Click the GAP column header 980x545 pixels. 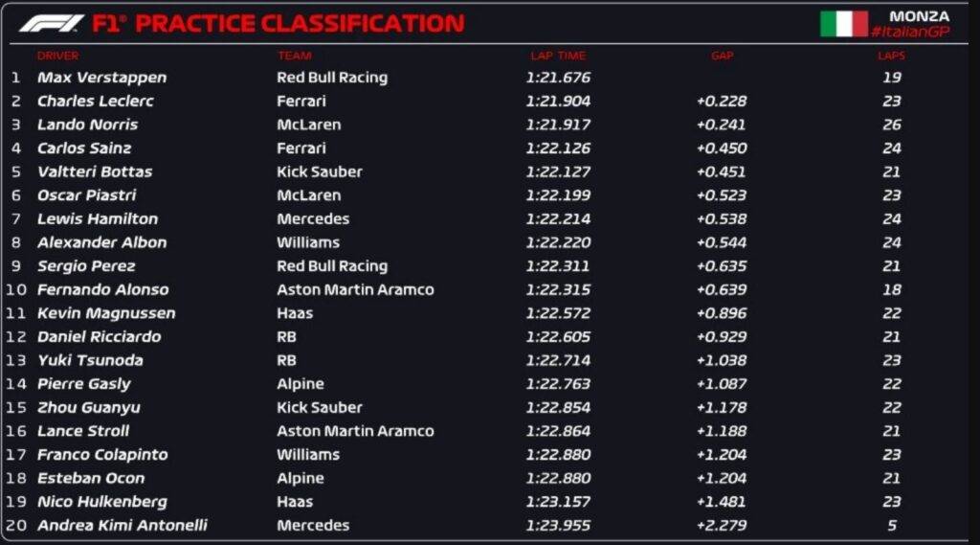point(722,56)
